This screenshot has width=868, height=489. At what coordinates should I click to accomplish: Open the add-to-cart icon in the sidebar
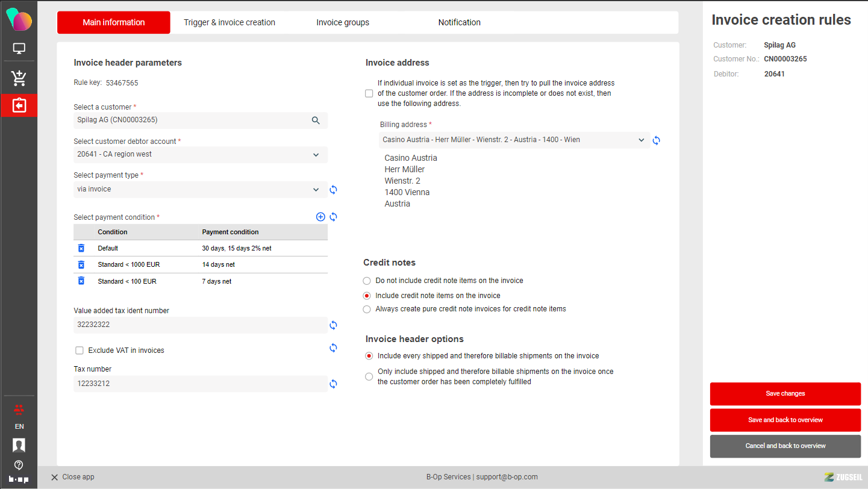point(19,78)
